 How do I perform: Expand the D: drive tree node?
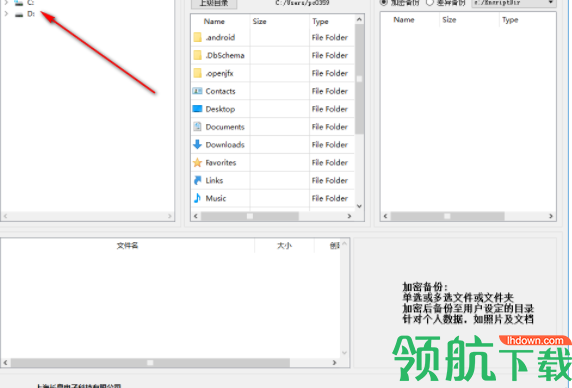6,14
